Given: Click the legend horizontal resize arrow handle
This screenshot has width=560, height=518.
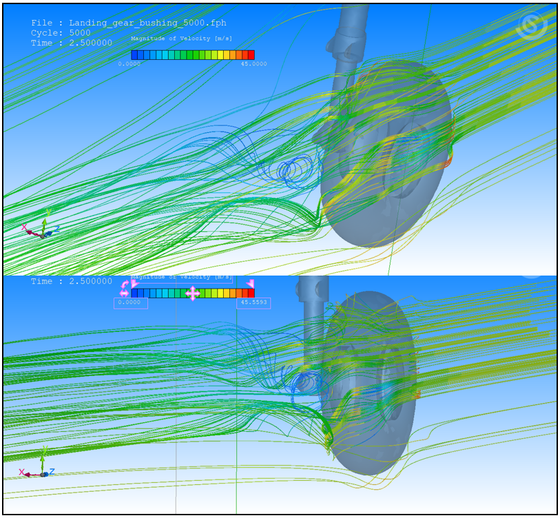Looking at the screenshot, I should click(124, 293).
